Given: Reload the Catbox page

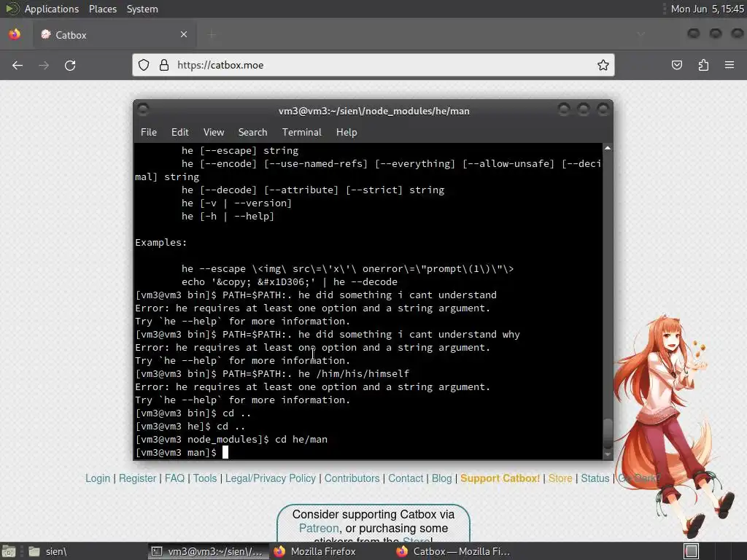Looking at the screenshot, I should pos(70,65).
